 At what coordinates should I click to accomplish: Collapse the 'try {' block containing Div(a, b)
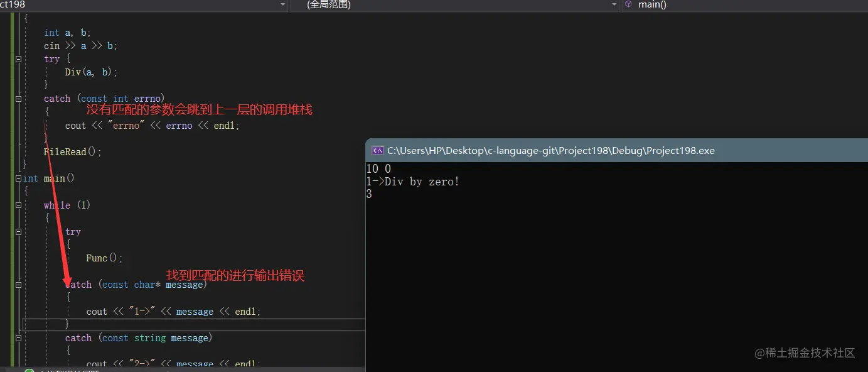coord(18,59)
